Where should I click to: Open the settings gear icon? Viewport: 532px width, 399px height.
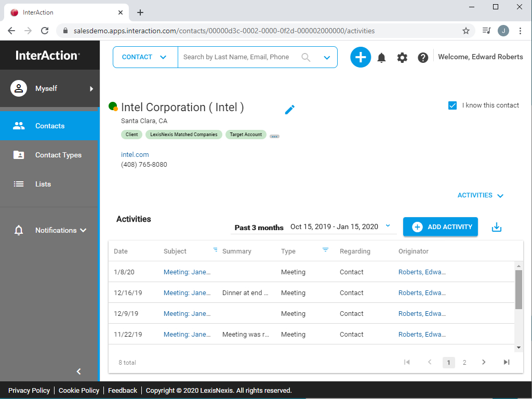coord(402,58)
